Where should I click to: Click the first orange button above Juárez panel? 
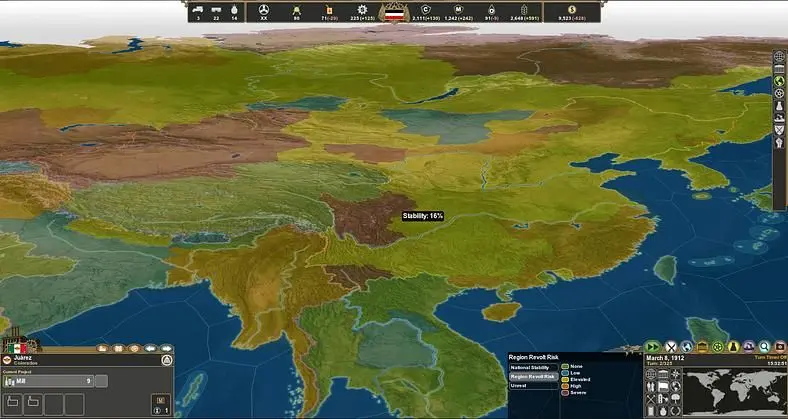[103, 348]
